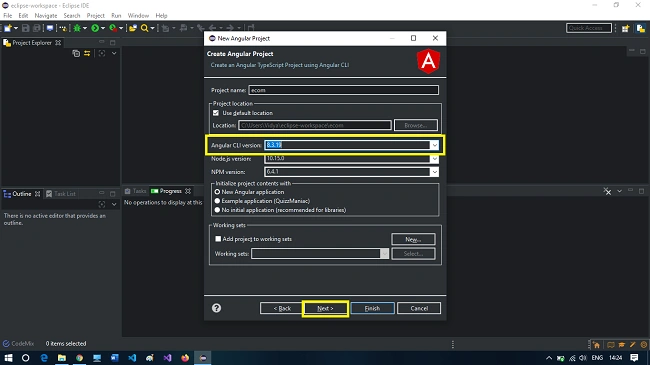Select Example application (QuizzManiac) option
The width and height of the screenshot is (650, 365).
[217, 201]
